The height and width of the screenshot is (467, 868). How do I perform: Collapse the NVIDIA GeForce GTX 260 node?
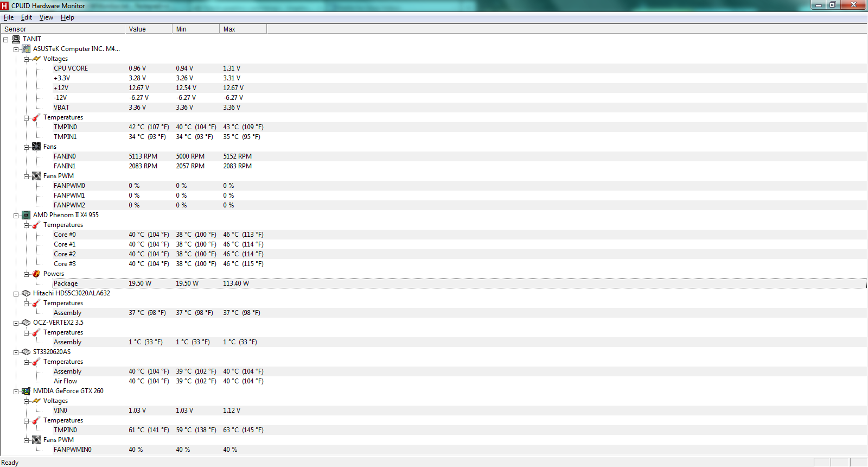pos(16,392)
